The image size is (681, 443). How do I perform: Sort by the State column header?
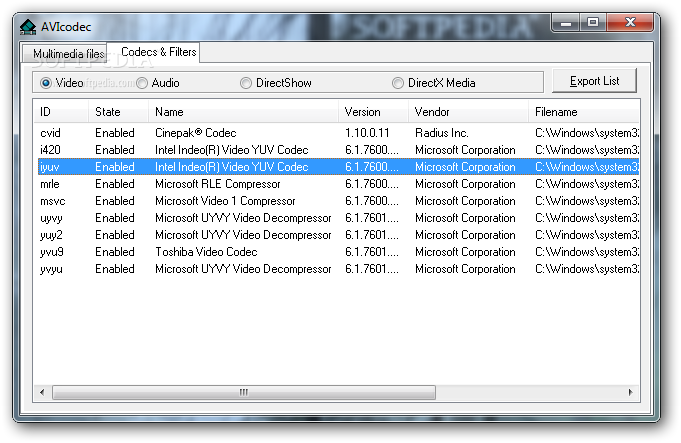(x=119, y=112)
